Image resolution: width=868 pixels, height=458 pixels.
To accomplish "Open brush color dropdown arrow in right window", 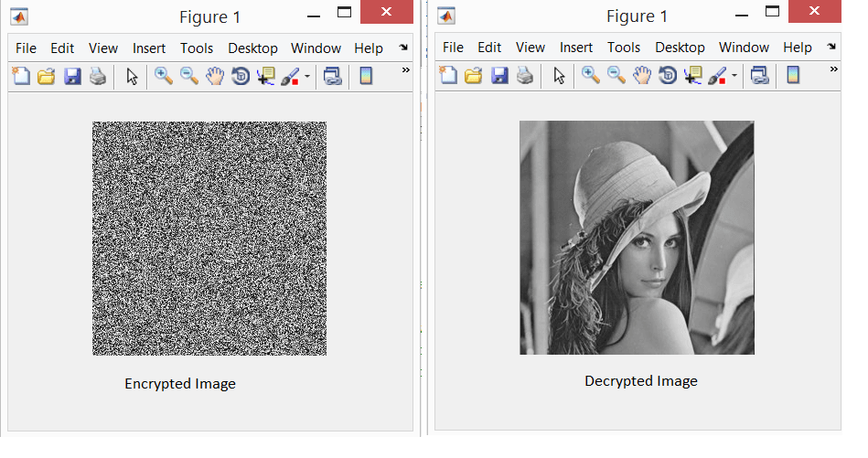I will click(x=734, y=75).
